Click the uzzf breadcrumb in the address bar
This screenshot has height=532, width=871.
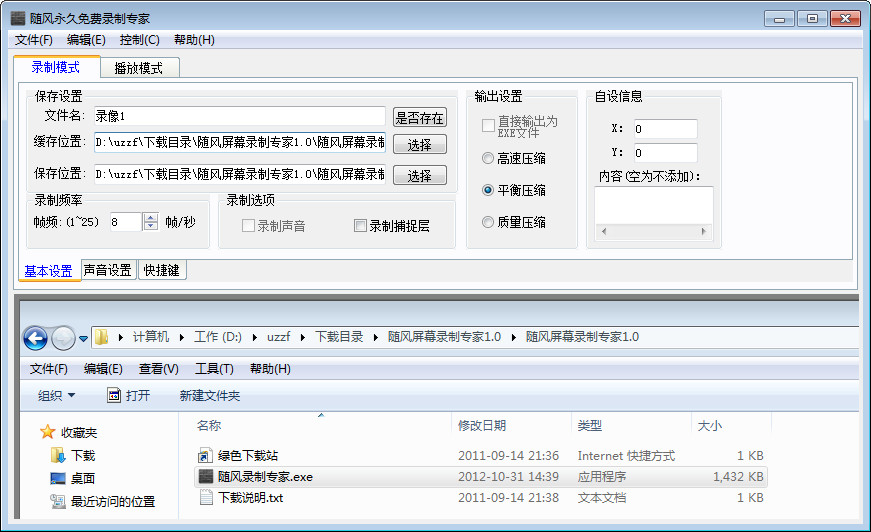(x=278, y=337)
